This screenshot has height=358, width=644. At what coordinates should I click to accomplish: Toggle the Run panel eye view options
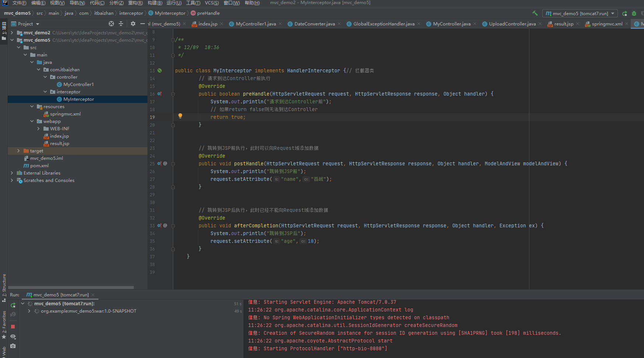[x=13, y=337]
